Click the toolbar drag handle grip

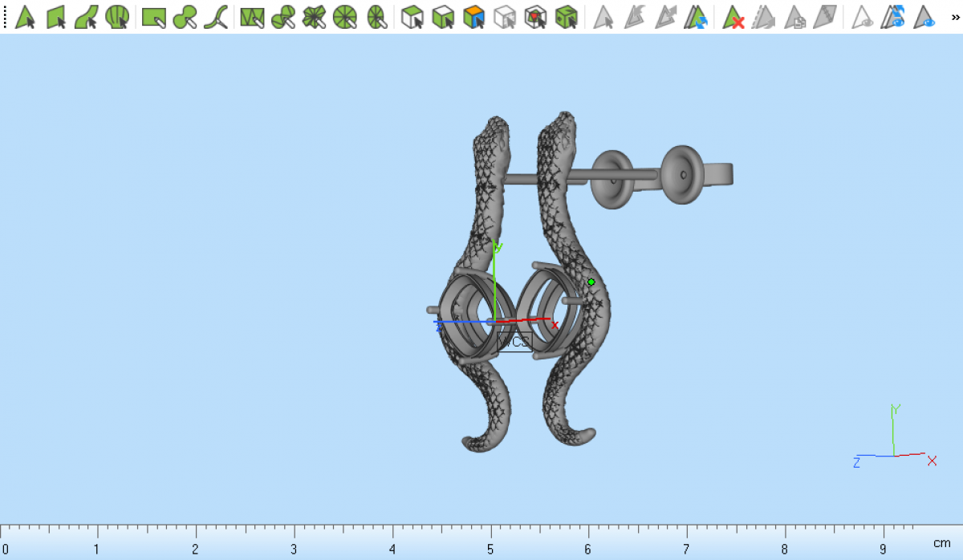[5, 17]
